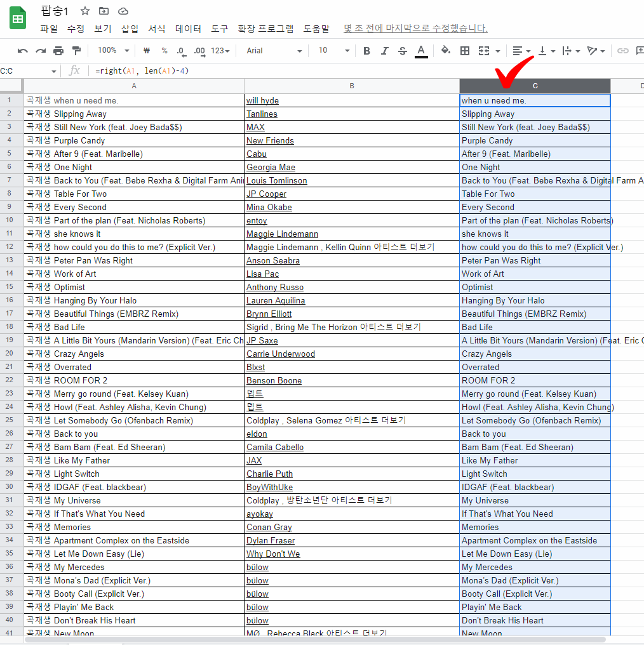Screen dimensions: 644x645
Task: Click the Tanlines artist link
Action: pos(262,114)
